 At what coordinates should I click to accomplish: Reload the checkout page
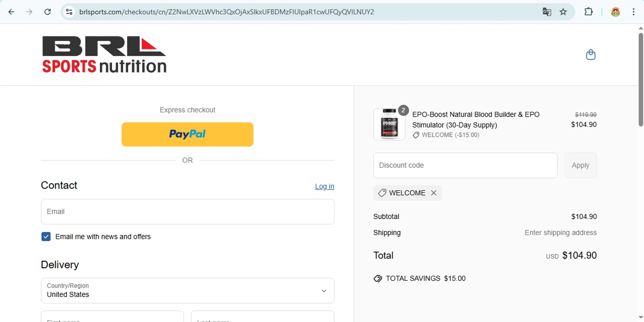point(48,12)
